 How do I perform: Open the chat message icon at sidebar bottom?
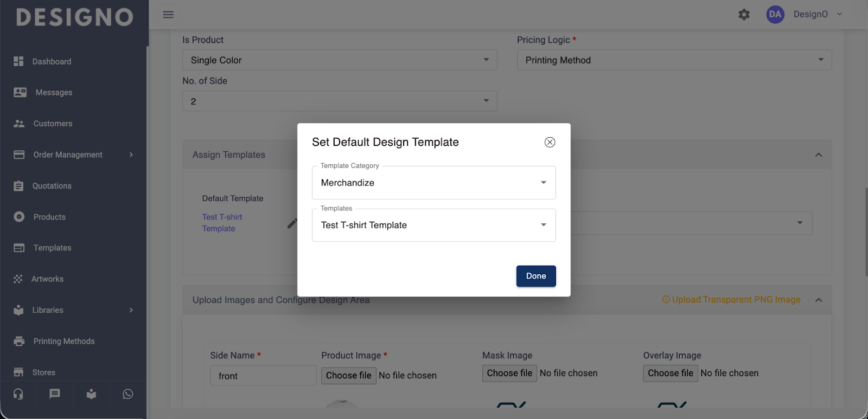point(55,394)
